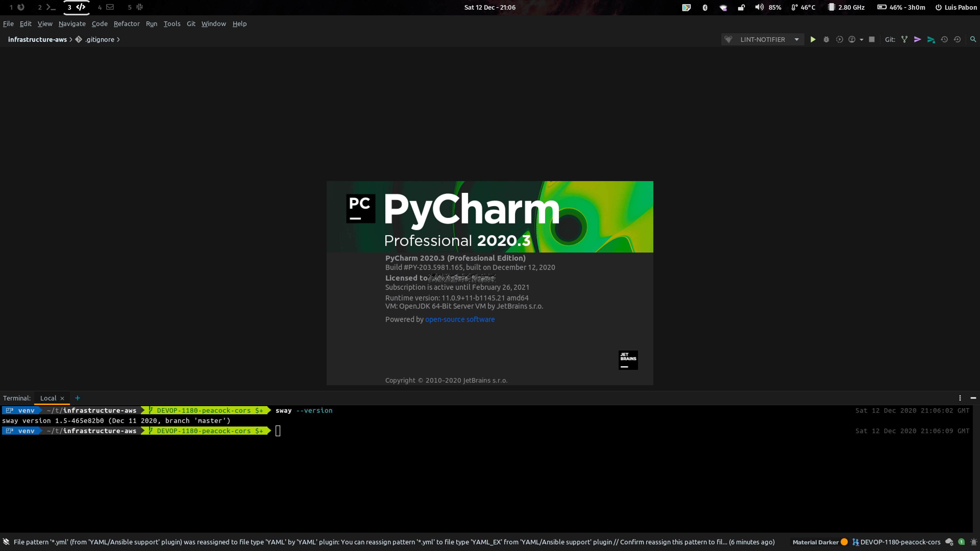This screenshot has height=551, width=980.
Task: Click the Wi-Fi tray icon
Action: (723, 8)
